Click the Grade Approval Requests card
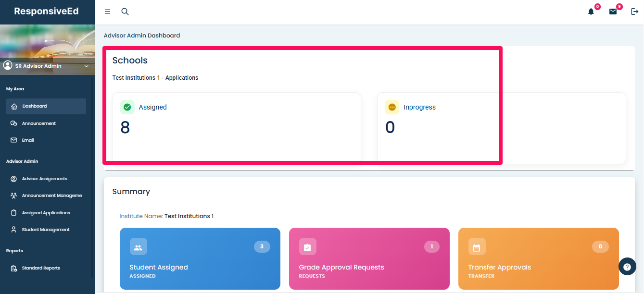Screen dimensions: 644x294 click(369, 259)
